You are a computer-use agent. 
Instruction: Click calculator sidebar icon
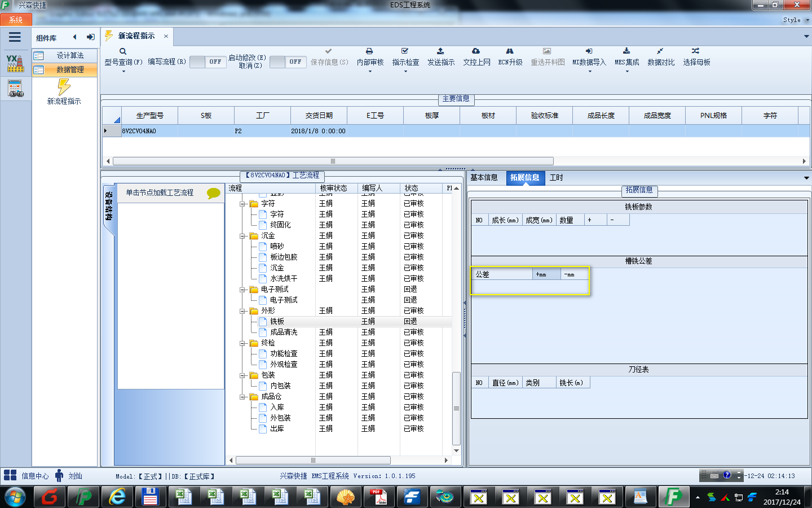coord(15,89)
